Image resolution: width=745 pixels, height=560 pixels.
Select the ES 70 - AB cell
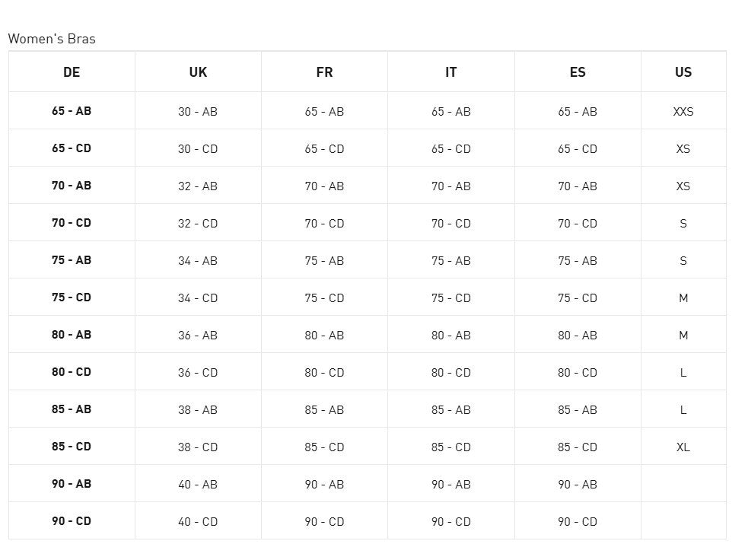tap(578, 186)
